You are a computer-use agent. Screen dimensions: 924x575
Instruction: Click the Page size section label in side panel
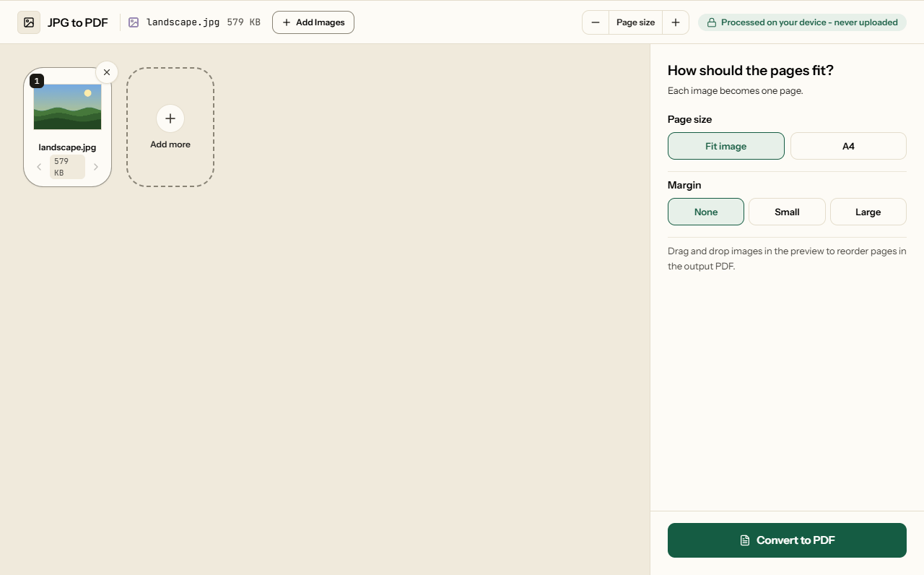coord(690,119)
